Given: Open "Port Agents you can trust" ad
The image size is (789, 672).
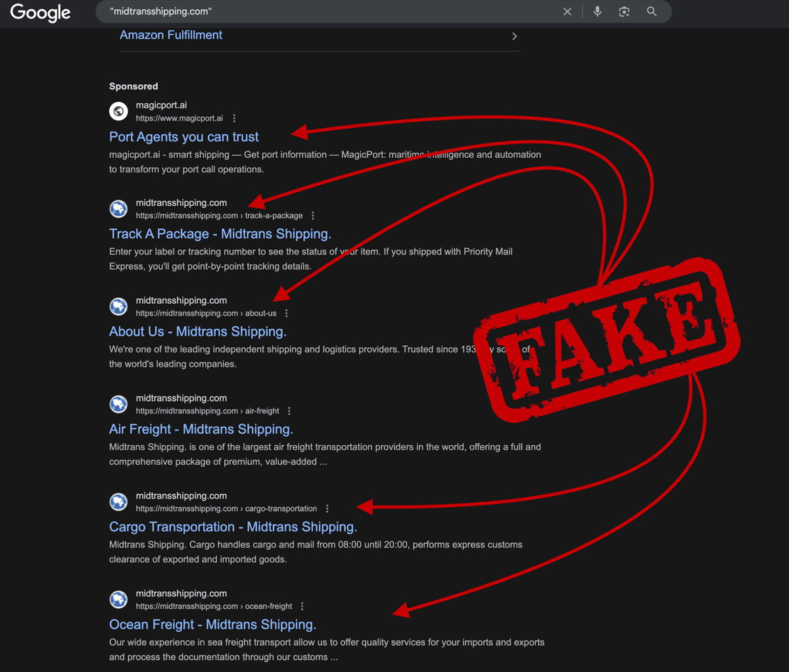Looking at the screenshot, I should point(183,137).
